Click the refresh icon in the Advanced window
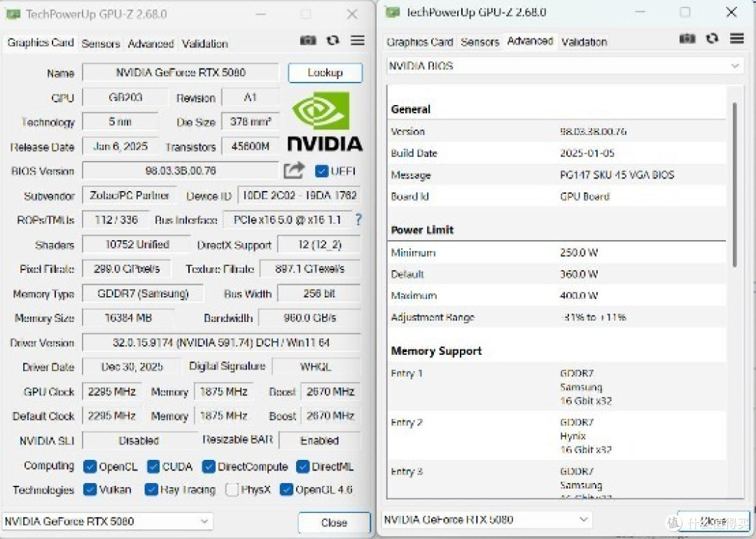Screen dimensions: 756x539 click(712, 38)
